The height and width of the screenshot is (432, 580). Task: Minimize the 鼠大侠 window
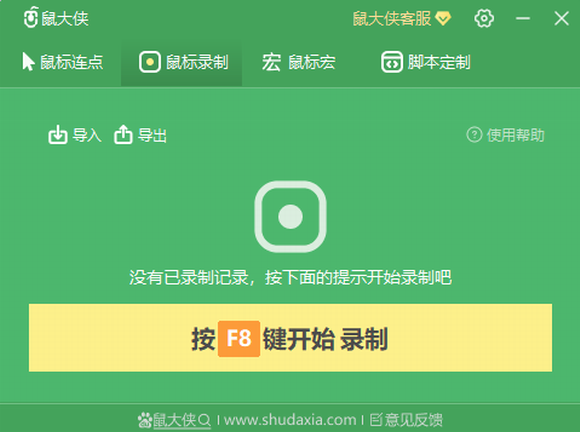[x=523, y=18]
